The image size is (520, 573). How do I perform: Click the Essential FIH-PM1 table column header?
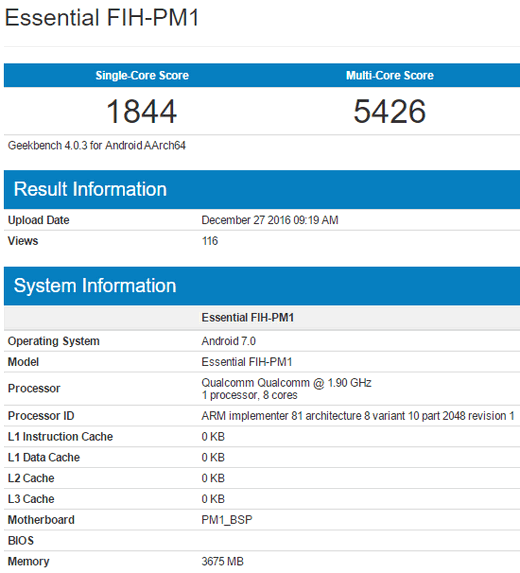pos(248,318)
